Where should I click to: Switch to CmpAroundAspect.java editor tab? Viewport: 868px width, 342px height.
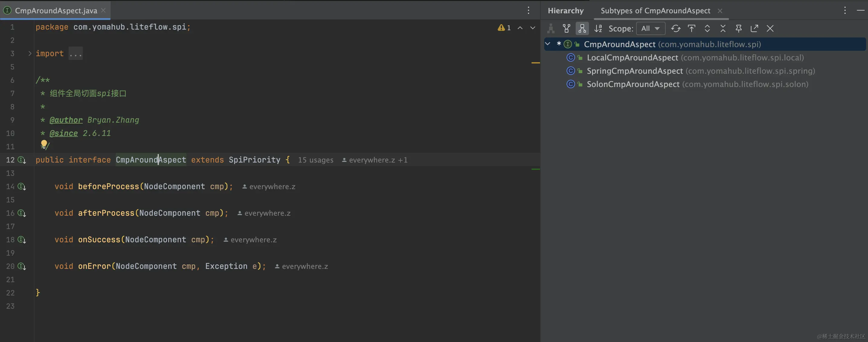(x=56, y=11)
